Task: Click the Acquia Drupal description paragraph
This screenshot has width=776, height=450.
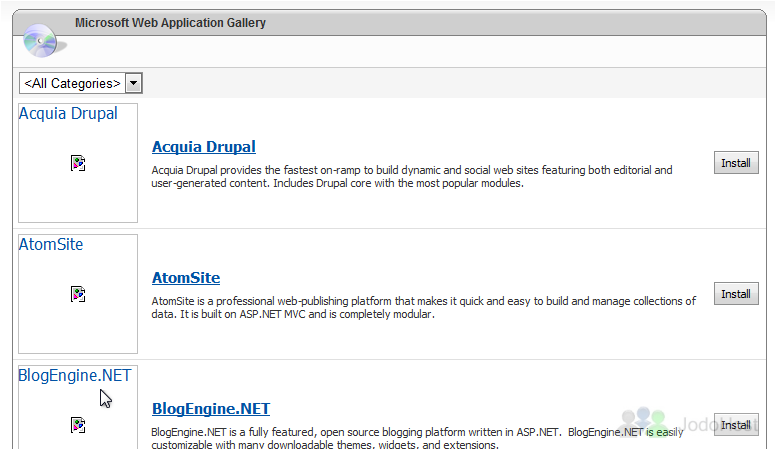Action: pos(412,177)
